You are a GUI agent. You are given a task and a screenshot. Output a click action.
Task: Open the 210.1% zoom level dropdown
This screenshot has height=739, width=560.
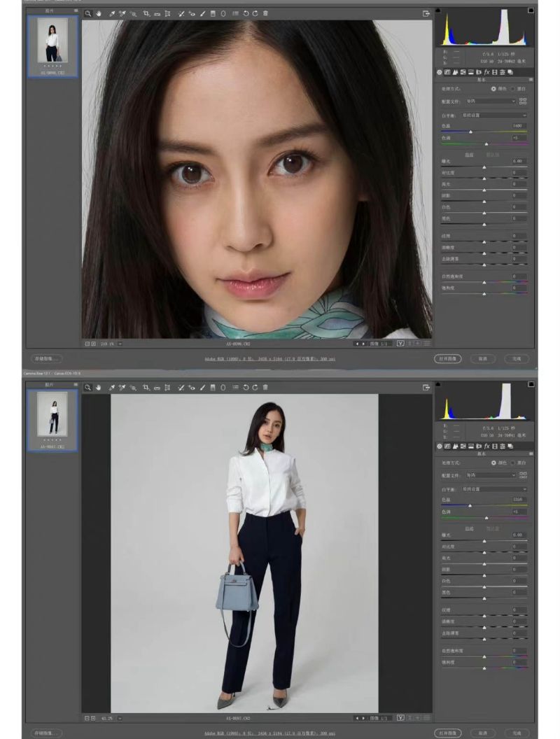tap(120, 344)
